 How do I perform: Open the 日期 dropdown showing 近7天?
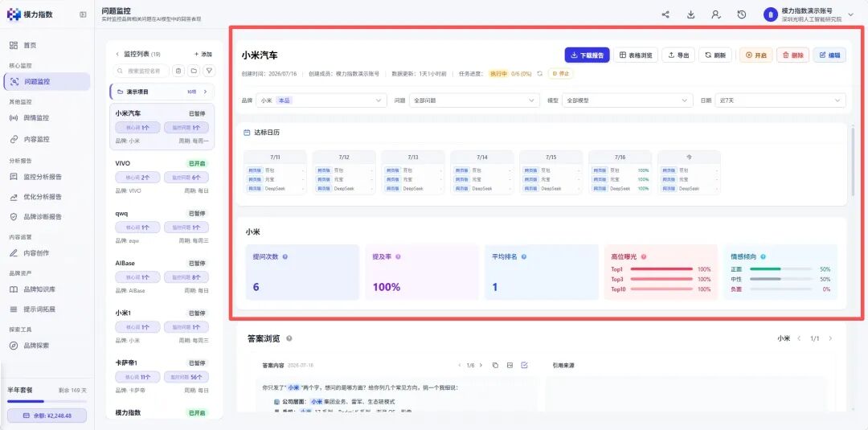click(x=780, y=100)
